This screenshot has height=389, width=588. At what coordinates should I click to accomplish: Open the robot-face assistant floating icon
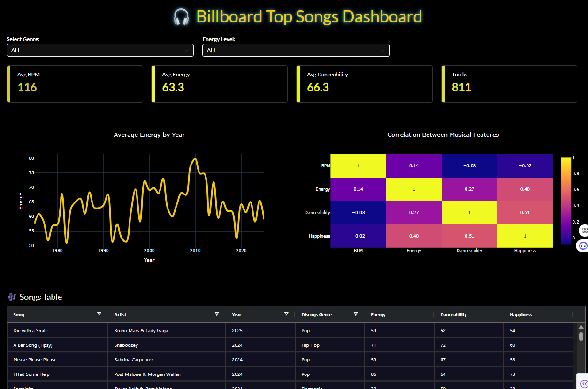[x=583, y=246]
